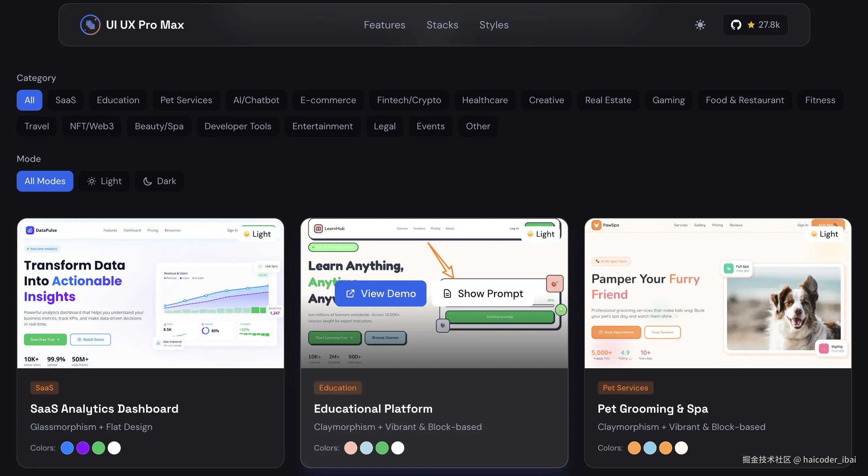Click the purple color swatch on the SaaS card

(83, 448)
